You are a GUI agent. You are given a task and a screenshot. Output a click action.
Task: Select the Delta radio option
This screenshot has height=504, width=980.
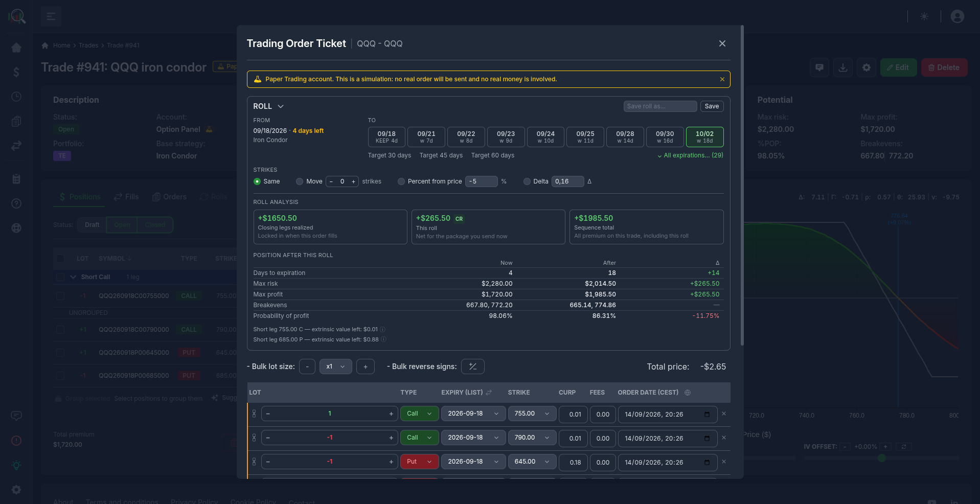tap(527, 181)
